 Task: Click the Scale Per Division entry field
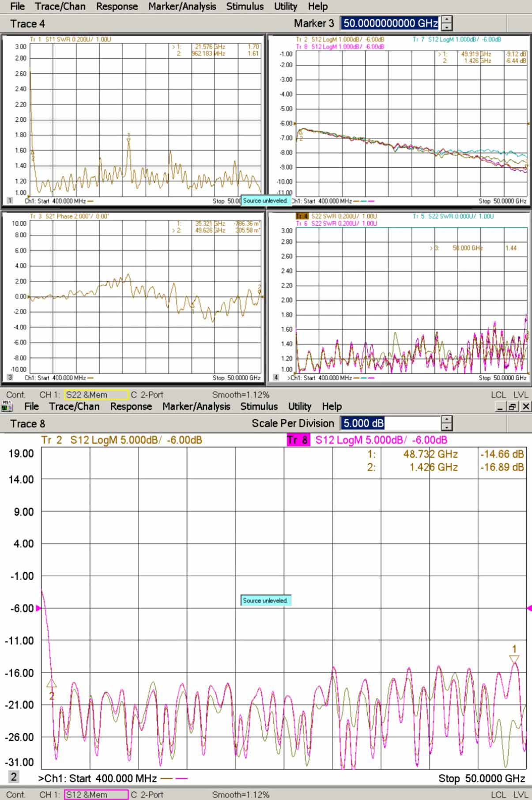click(390, 423)
